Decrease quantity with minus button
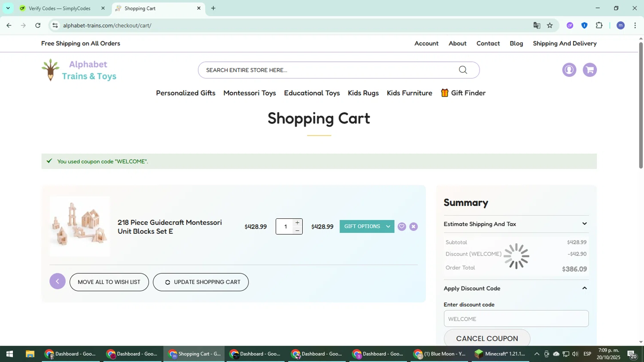The image size is (644, 362). coord(297,231)
